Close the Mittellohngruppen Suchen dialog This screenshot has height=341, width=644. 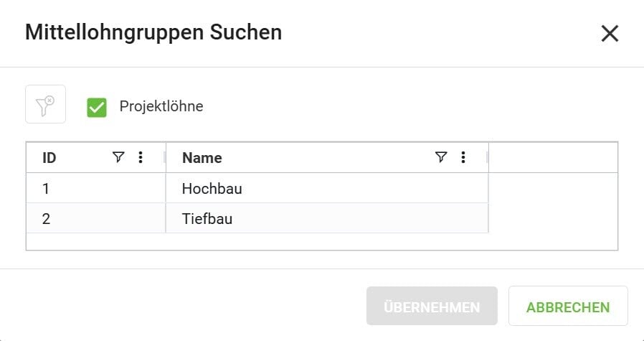[610, 33]
